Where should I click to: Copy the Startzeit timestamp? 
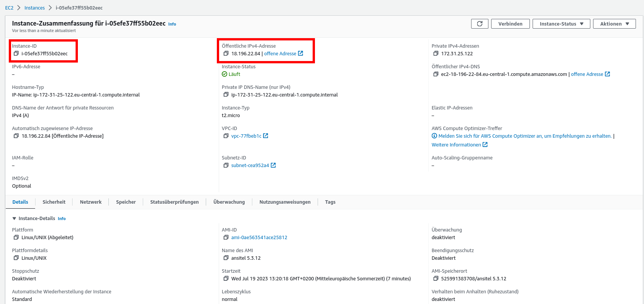tap(226, 278)
